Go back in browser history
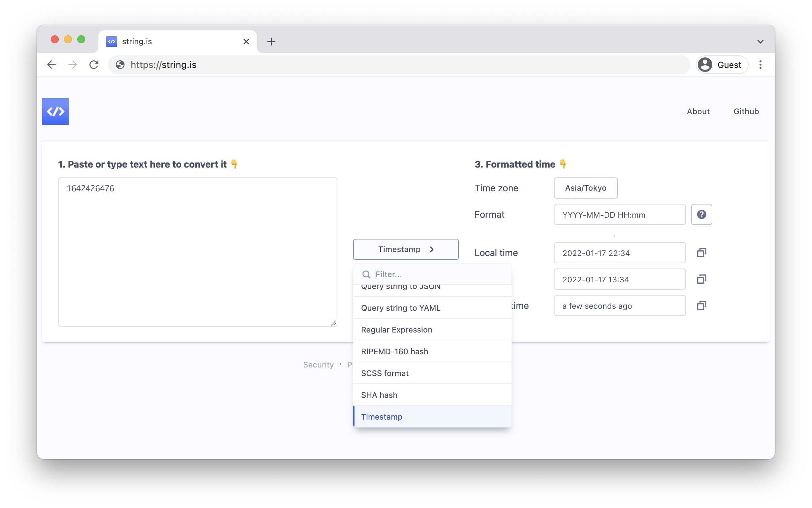 (51, 65)
